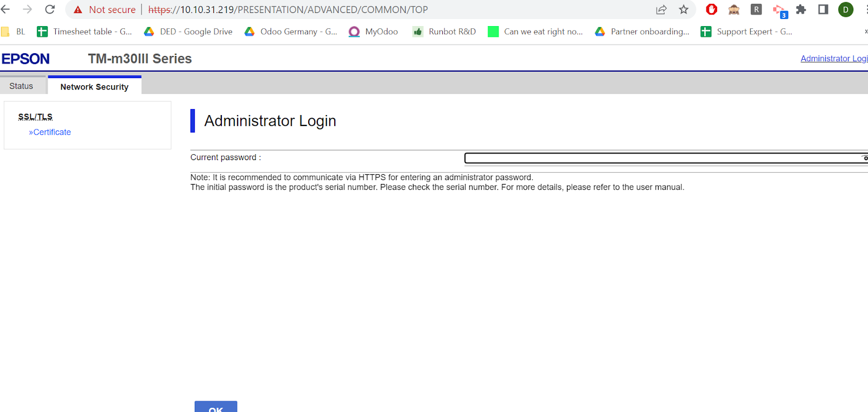Select the Network Security tab
The height and width of the screenshot is (412, 868).
pyautogui.click(x=94, y=86)
